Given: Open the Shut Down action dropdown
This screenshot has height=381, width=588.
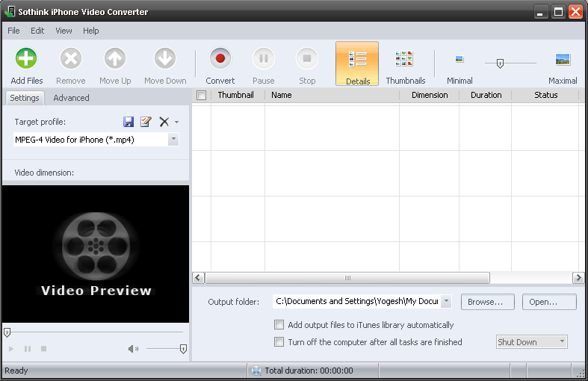Looking at the screenshot, I should [562, 341].
